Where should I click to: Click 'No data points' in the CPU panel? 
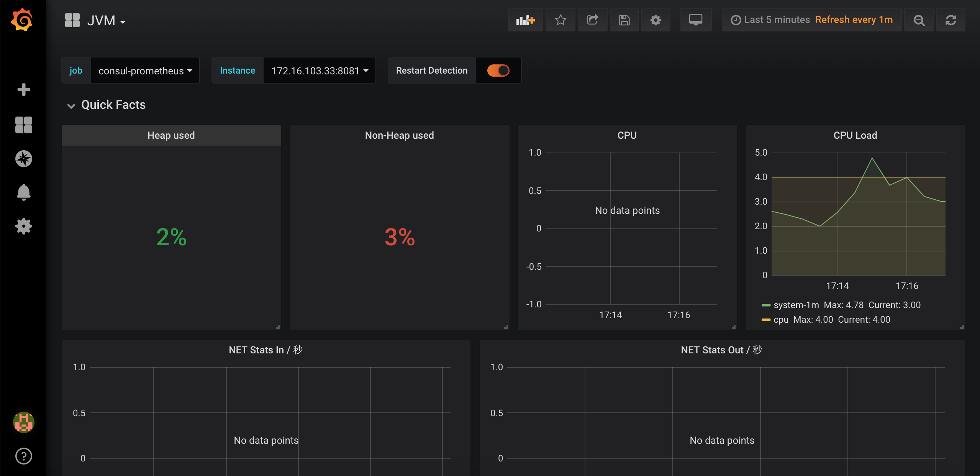point(627,210)
